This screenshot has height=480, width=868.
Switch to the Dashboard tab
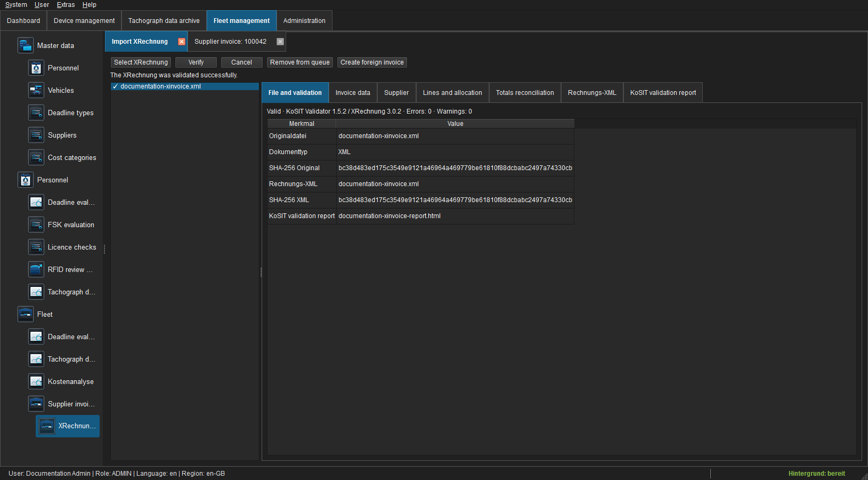tap(23, 21)
